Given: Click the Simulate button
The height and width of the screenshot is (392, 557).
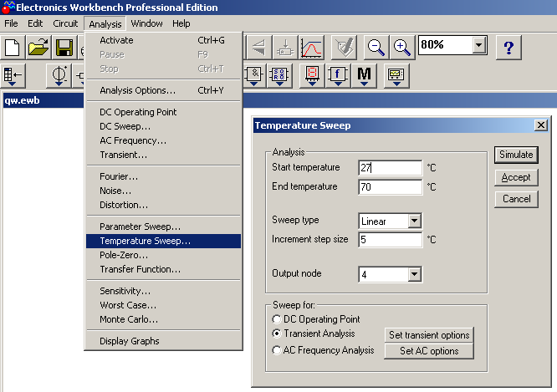Looking at the screenshot, I should (516, 155).
